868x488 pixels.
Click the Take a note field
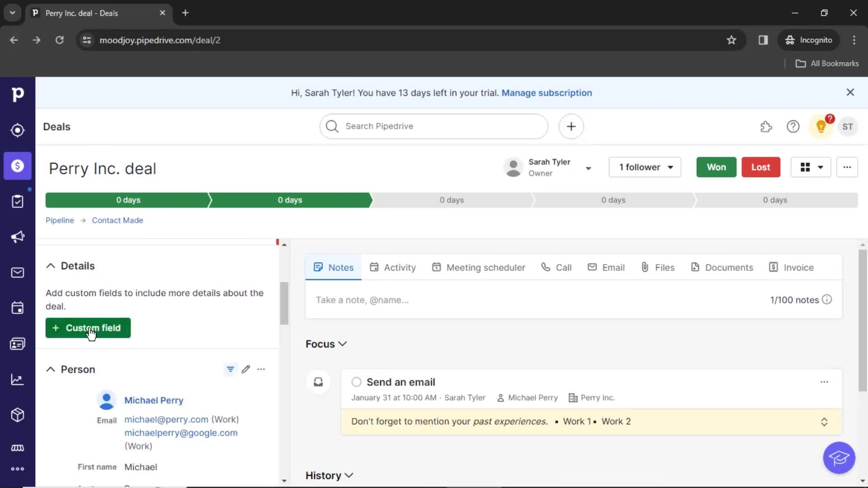(533, 300)
